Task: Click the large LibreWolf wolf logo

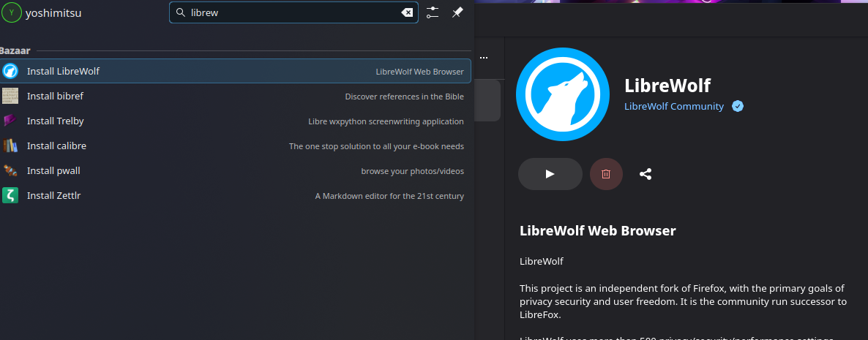Action: click(x=562, y=94)
